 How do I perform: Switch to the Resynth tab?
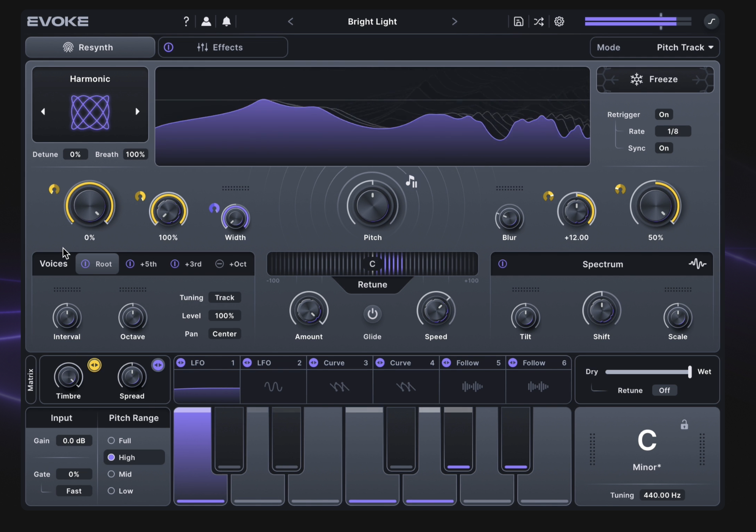[90, 47]
